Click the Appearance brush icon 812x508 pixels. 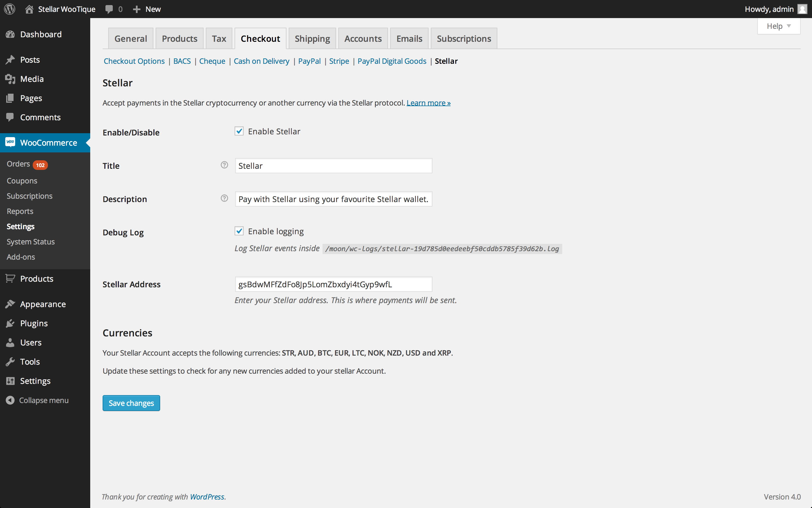pos(10,304)
